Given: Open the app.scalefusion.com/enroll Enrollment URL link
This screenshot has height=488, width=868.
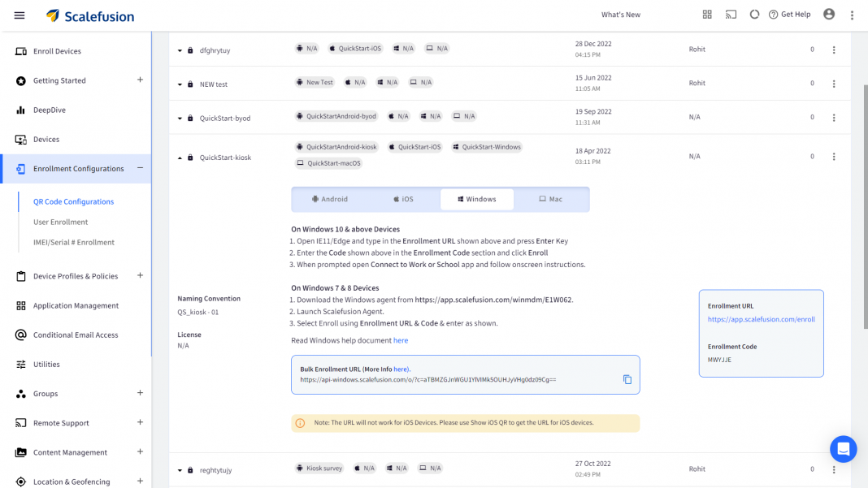Looking at the screenshot, I should tap(761, 319).
